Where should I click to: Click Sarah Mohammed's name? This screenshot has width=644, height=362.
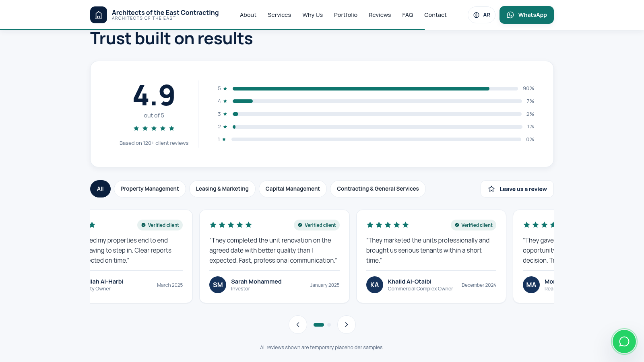pos(256,282)
